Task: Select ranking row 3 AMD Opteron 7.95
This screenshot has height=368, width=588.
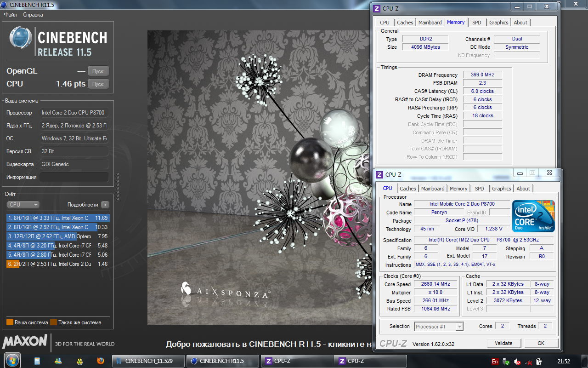Action: pyautogui.click(x=58, y=236)
